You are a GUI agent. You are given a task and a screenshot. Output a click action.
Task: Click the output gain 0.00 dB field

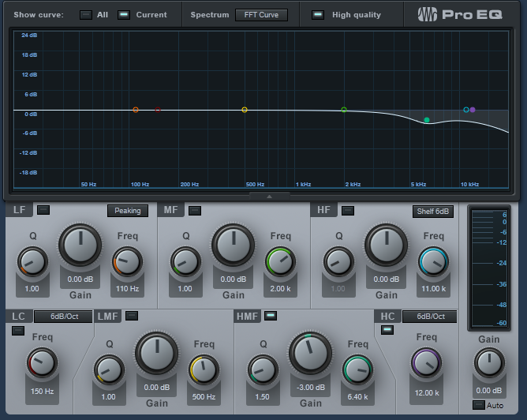(489, 391)
